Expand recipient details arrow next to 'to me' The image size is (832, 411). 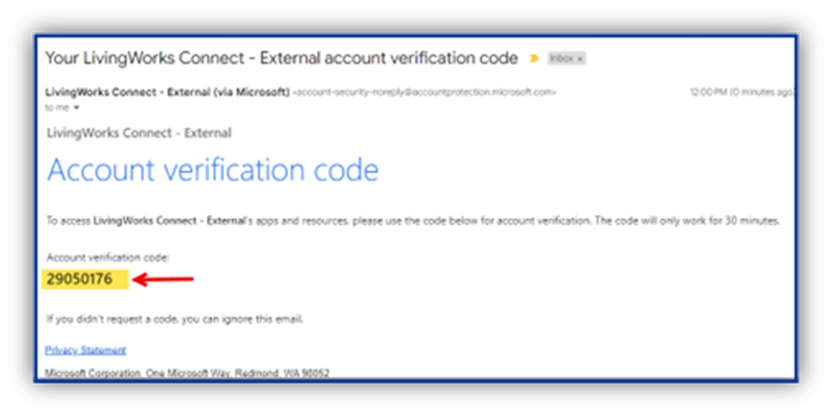pyautogui.click(x=76, y=108)
